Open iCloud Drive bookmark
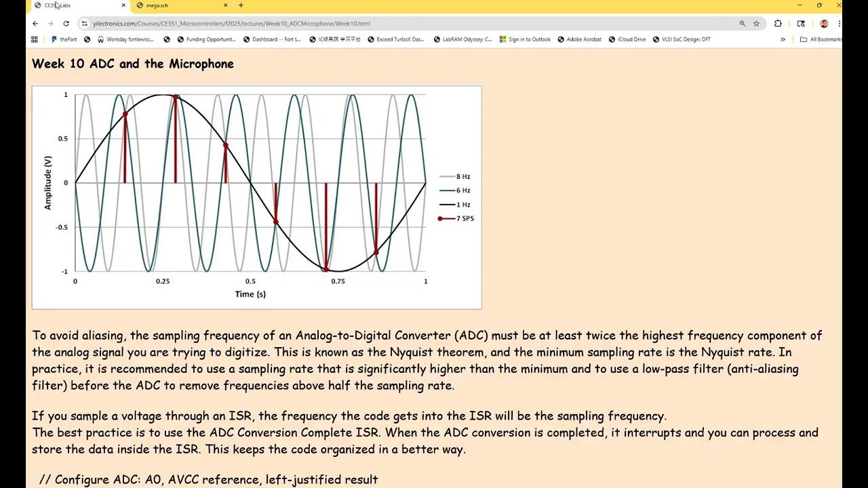The height and width of the screenshot is (488, 868). point(627,39)
